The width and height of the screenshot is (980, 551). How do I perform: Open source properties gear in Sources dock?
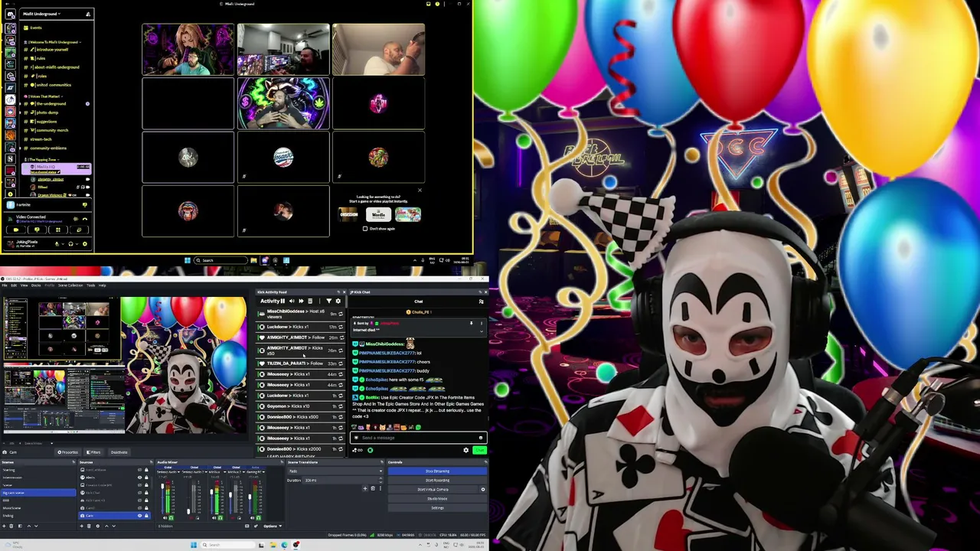click(x=98, y=526)
